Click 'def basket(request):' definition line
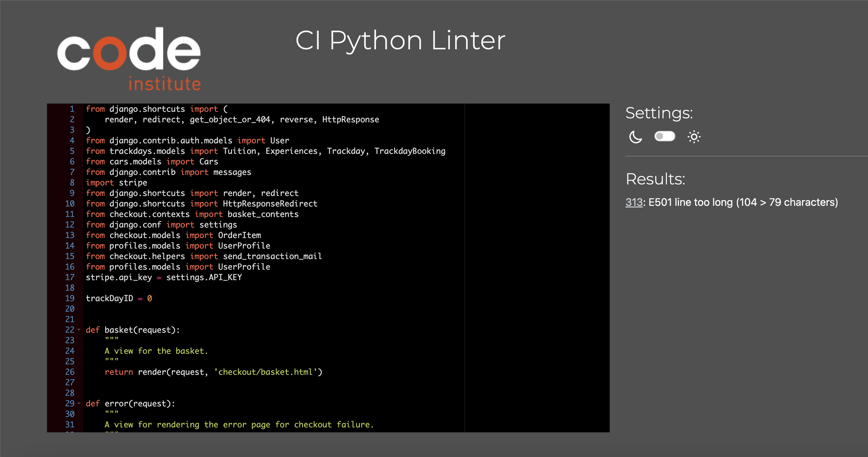Viewport: 868px width, 457px height. coord(133,330)
